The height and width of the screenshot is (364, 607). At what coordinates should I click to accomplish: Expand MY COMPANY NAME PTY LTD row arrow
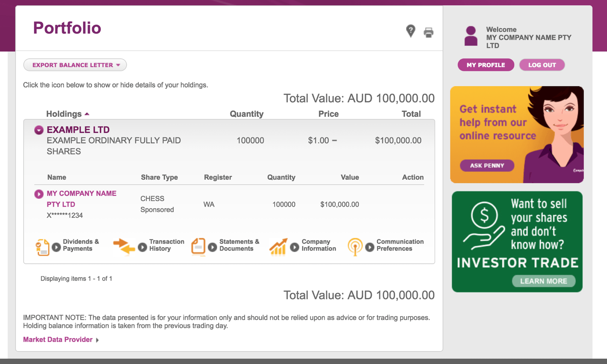39,194
